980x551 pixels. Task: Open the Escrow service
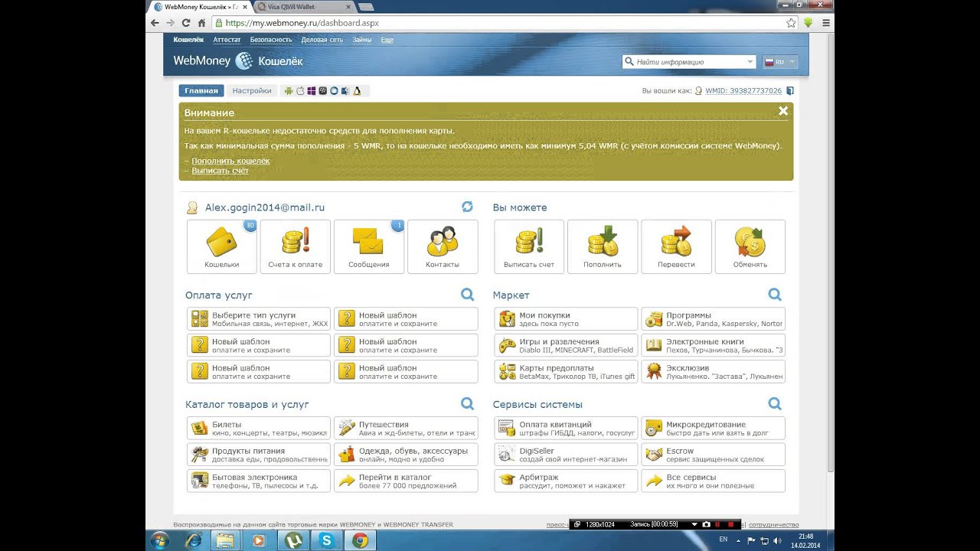coord(713,455)
